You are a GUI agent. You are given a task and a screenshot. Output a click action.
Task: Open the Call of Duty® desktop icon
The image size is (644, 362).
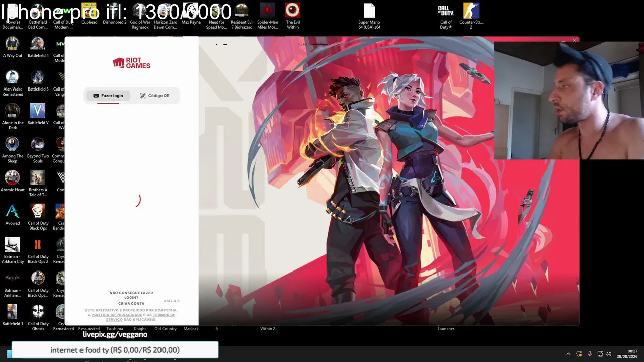[446, 16]
